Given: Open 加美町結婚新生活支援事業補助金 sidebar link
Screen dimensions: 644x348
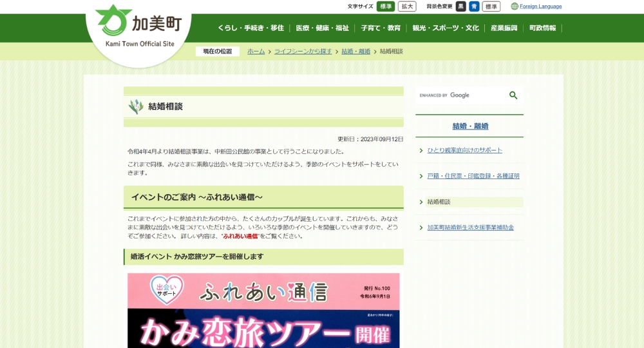Looking at the screenshot, I should point(470,227).
